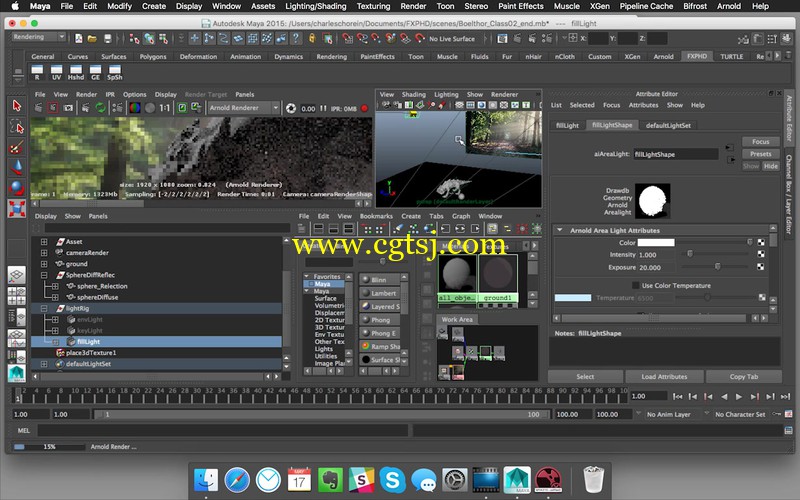The image size is (800, 500).
Task: Click the Hide button in Attribute Editor
Action: (x=771, y=166)
